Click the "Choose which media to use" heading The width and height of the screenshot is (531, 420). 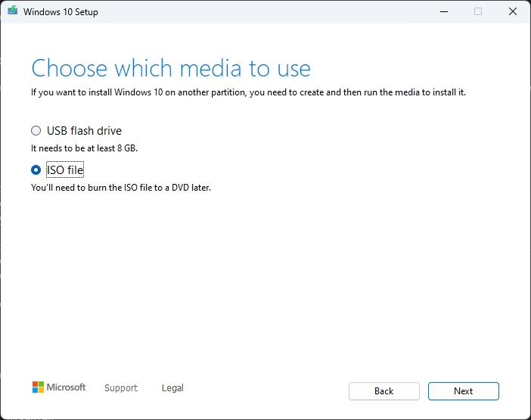point(171,68)
